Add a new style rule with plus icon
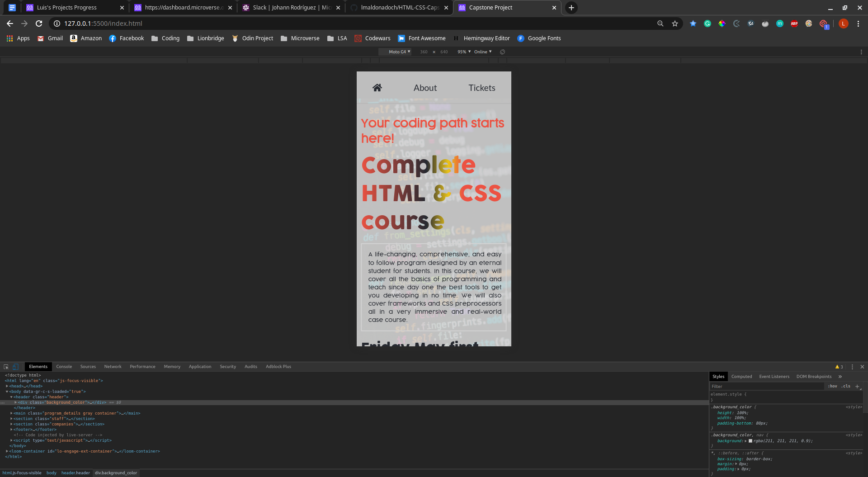 click(857, 386)
